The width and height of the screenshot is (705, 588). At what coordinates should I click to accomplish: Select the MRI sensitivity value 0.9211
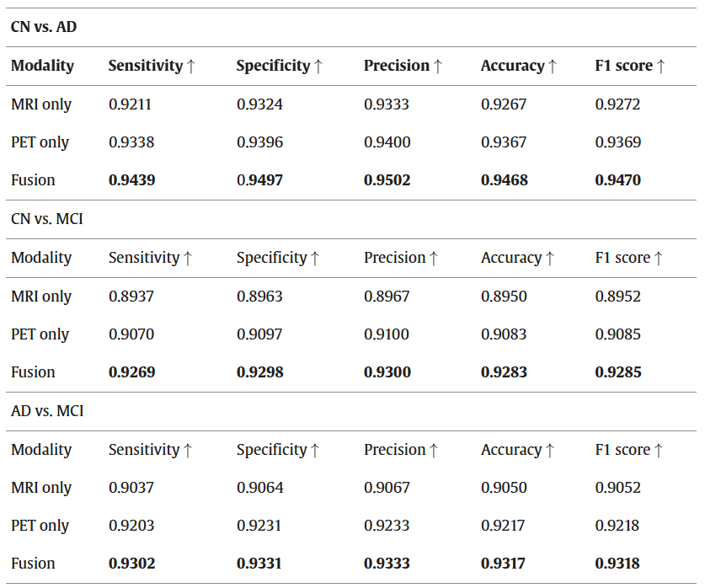click(x=131, y=104)
